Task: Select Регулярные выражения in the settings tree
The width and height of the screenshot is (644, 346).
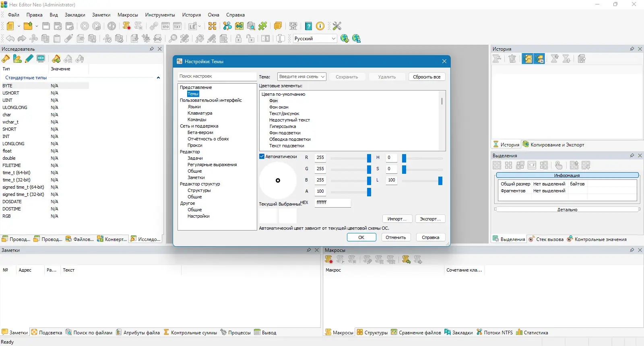Action: pyautogui.click(x=212, y=165)
